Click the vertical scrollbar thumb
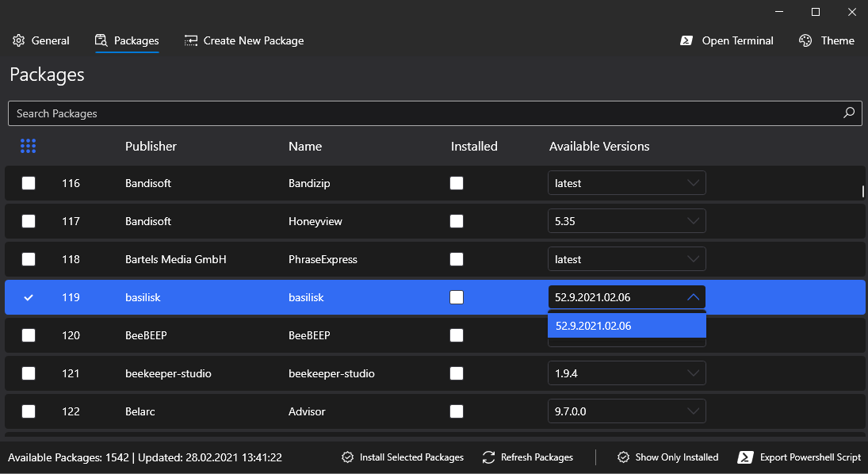 863,191
